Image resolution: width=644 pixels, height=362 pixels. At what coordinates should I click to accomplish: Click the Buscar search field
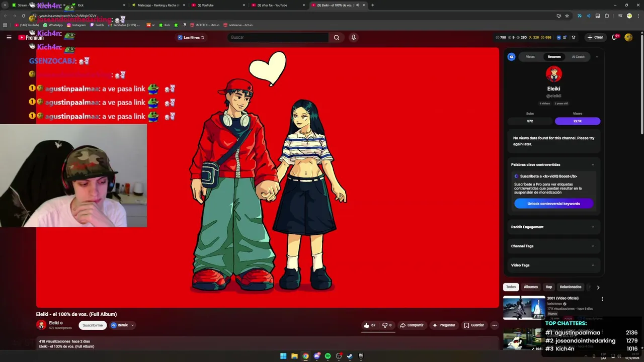pos(278,37)
